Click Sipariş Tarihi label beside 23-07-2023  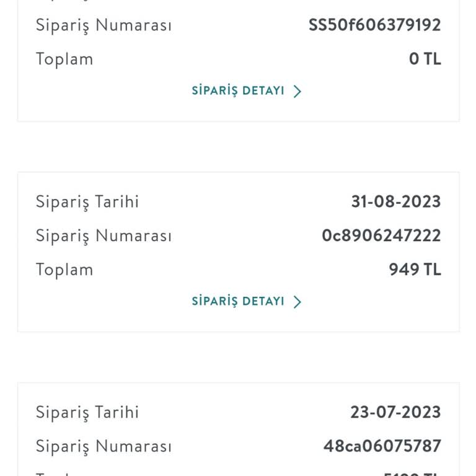coord(87,413)
